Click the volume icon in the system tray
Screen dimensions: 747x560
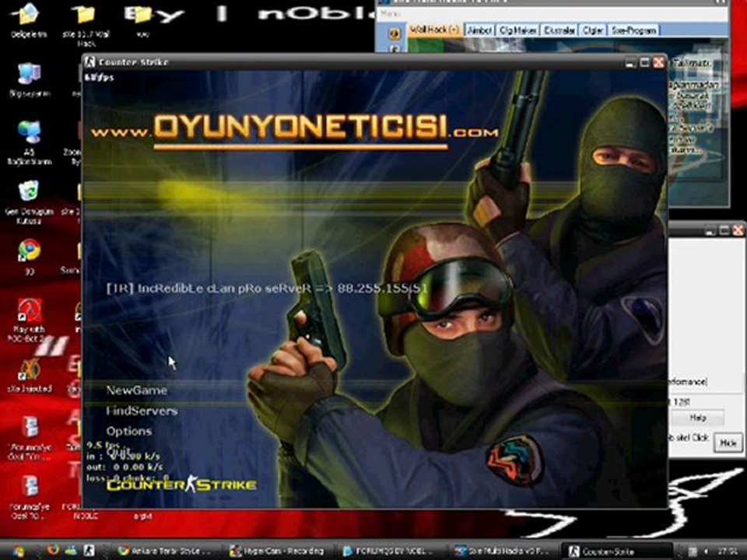[x=707, y=551]
